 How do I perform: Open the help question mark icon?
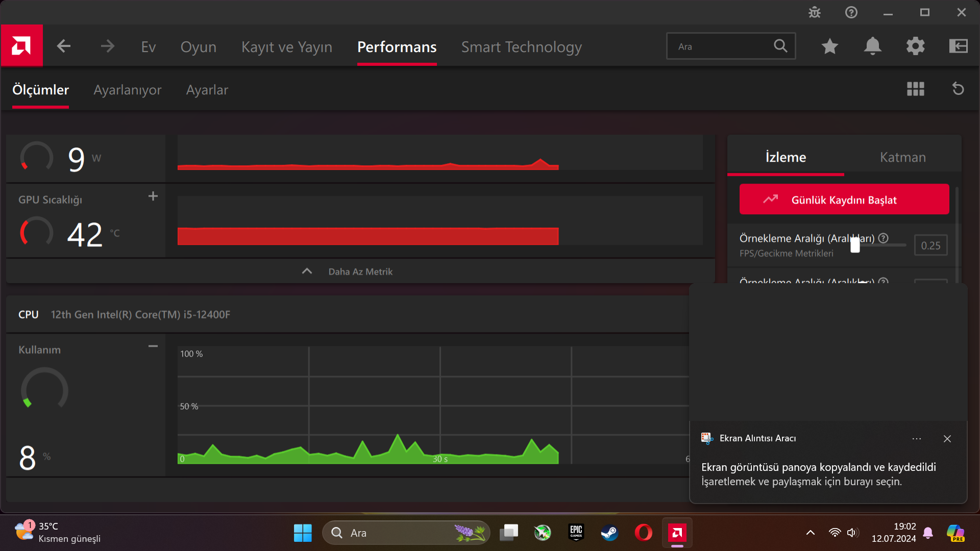point(851,12)
